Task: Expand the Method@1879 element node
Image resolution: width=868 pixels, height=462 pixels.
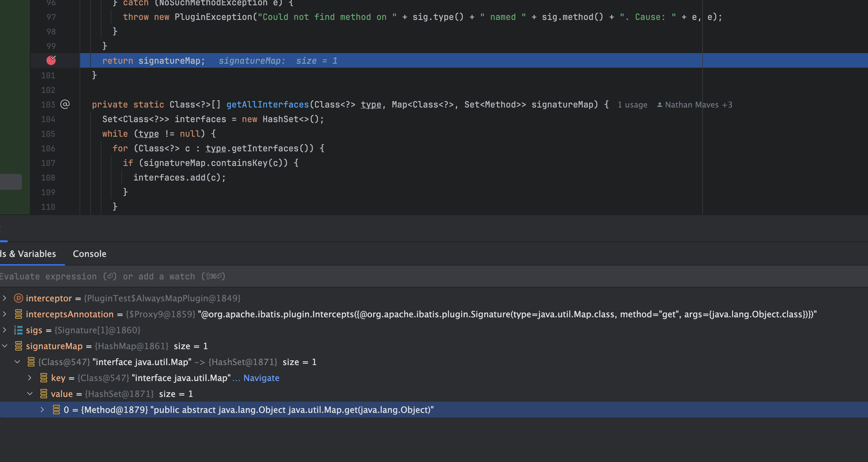Action: click(x=42, y=409)
